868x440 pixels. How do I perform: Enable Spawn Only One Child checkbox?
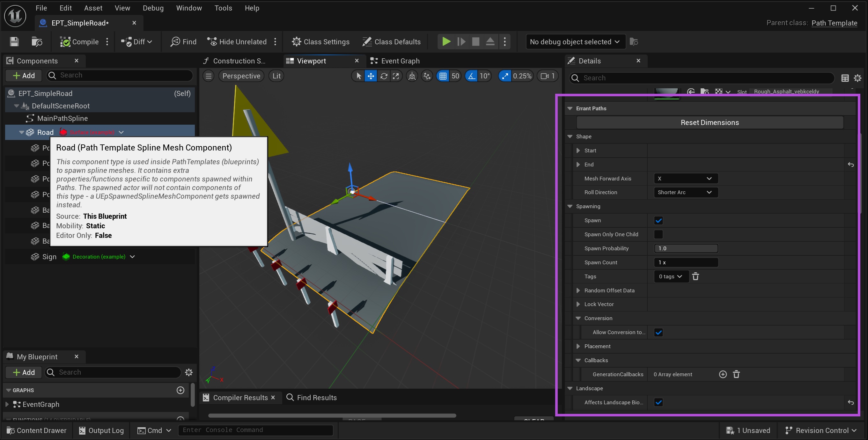(658, 234)
